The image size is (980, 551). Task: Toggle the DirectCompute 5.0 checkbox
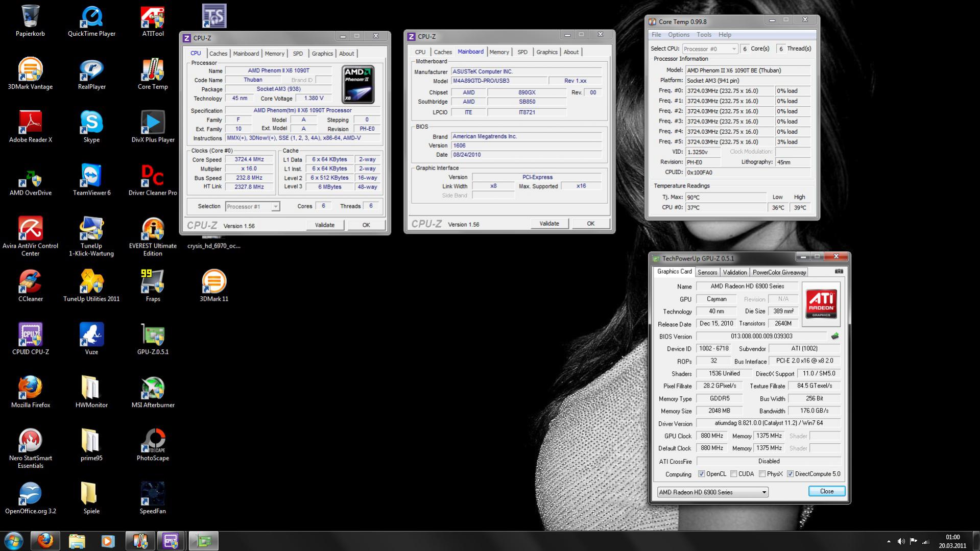point(791,474)
